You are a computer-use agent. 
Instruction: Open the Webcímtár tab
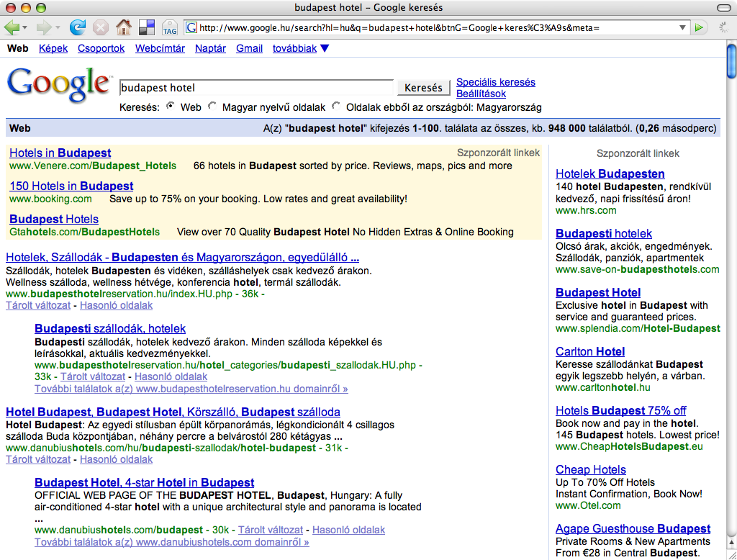click(x=160, y=48)
